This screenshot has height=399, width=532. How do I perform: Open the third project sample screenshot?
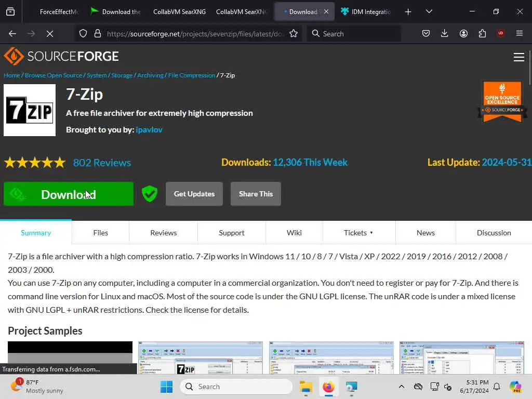(x=331, y=357)
